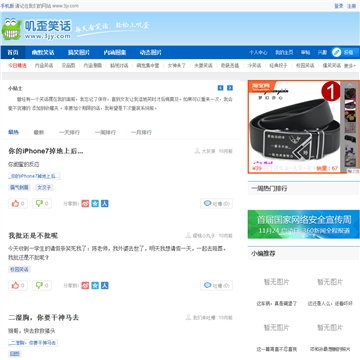Open the Taobao logo on the ad
The height and width of the screenshot is (360, 360).
(x=261, y=86)
